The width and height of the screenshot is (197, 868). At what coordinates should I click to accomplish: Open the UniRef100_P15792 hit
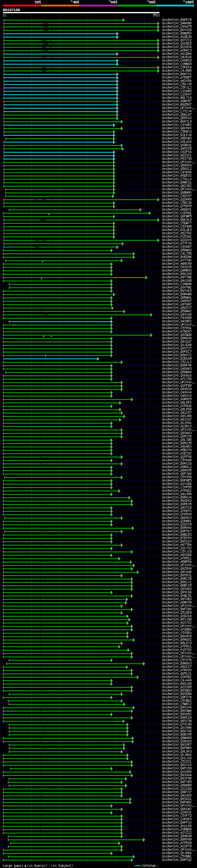[x=177, y=650]
